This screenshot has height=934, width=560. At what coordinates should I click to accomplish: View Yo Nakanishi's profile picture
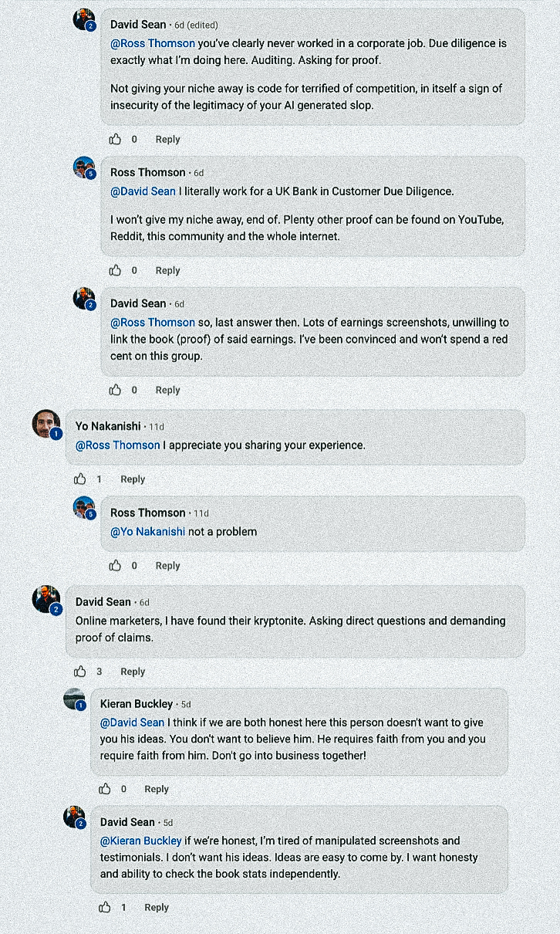tap(46, 424)
